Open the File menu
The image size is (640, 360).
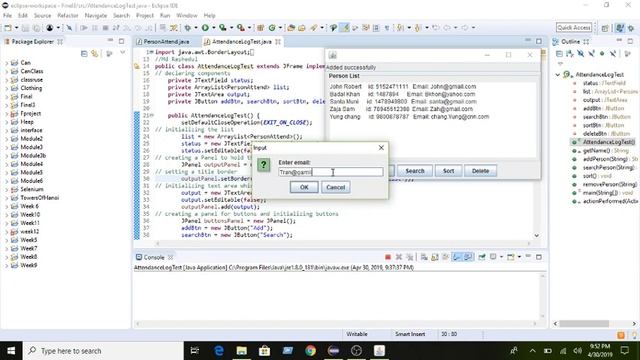coord(7,16)
